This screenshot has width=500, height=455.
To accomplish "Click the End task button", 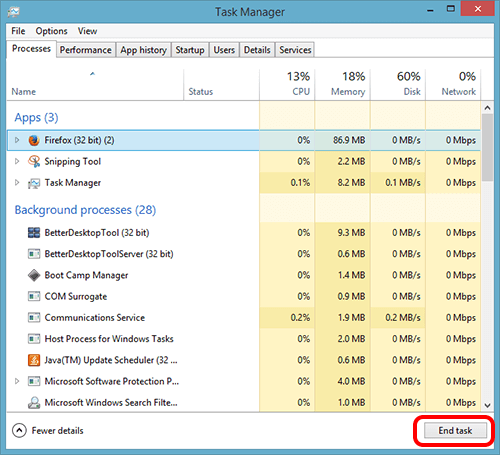I will pos(455,431).
